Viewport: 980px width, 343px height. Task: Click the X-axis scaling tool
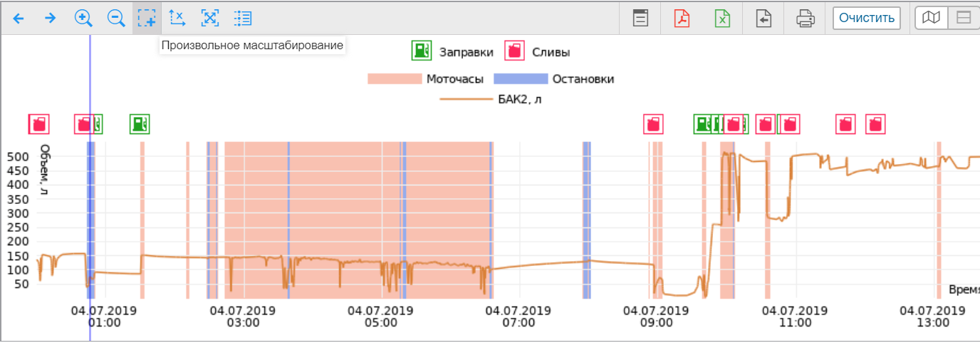[177, 18]
